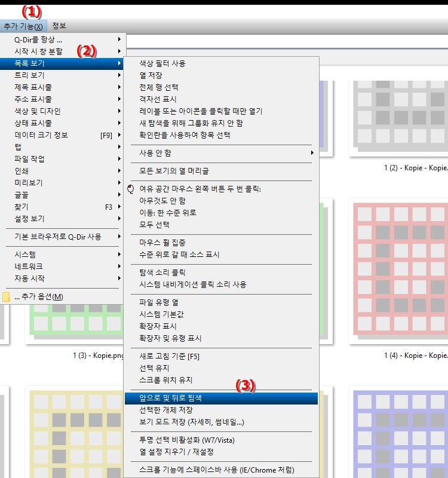Click the ... 추가 옵션(M) entry

(63, 296)
